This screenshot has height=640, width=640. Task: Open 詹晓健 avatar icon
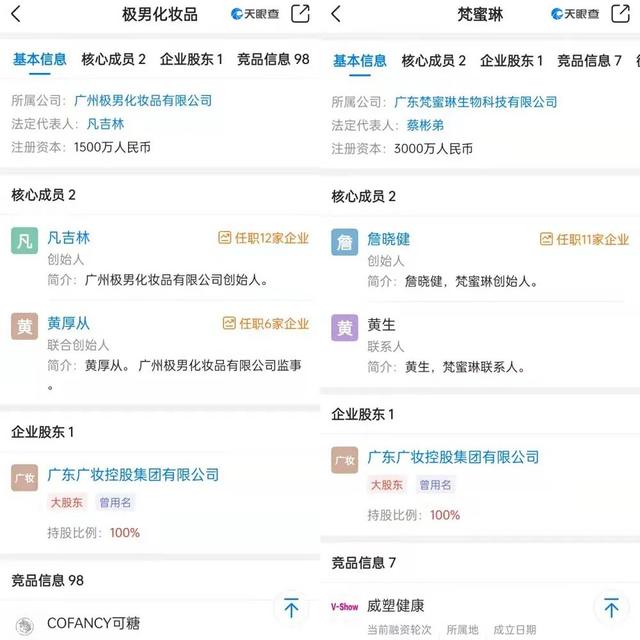tap(344, 242)
